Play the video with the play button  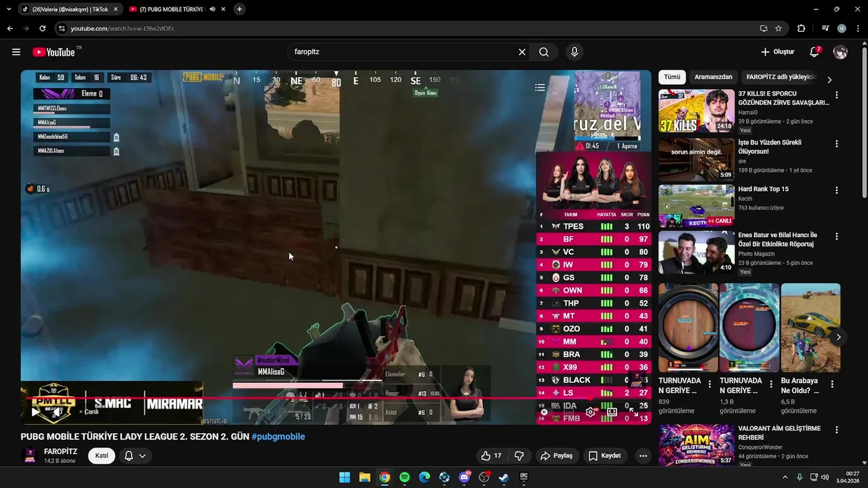click(x=35, y=411)
